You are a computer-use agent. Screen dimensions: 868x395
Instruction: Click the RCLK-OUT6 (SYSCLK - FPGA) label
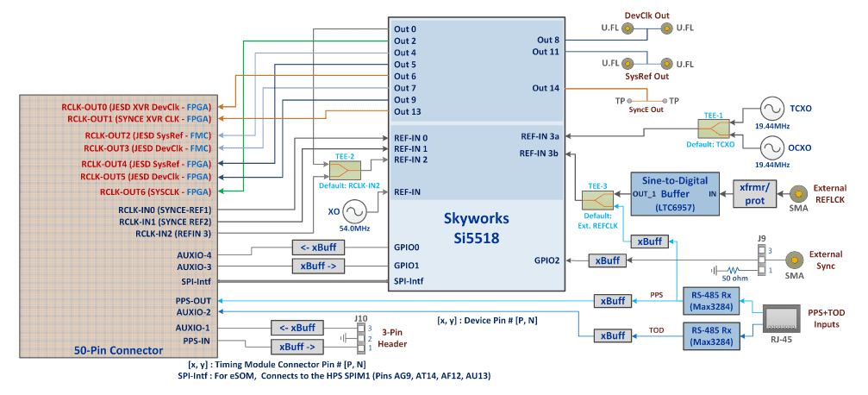[156, 192]
